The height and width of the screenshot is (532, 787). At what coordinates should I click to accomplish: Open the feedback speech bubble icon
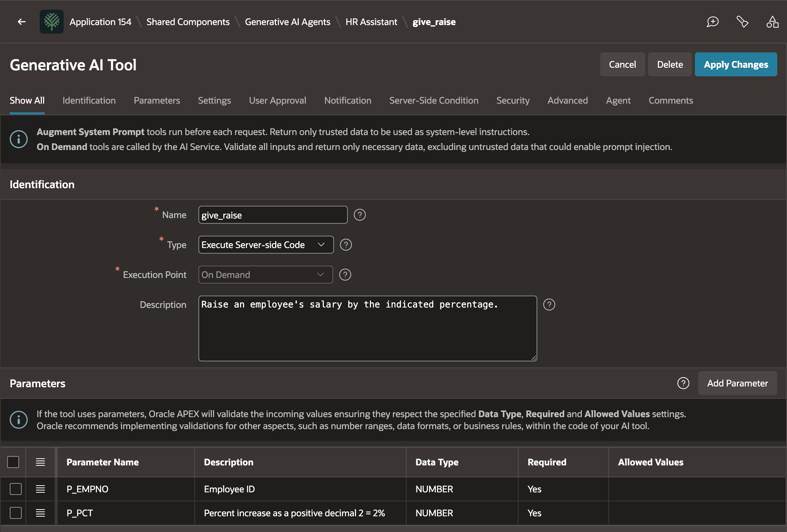click(x=712, y=22)
